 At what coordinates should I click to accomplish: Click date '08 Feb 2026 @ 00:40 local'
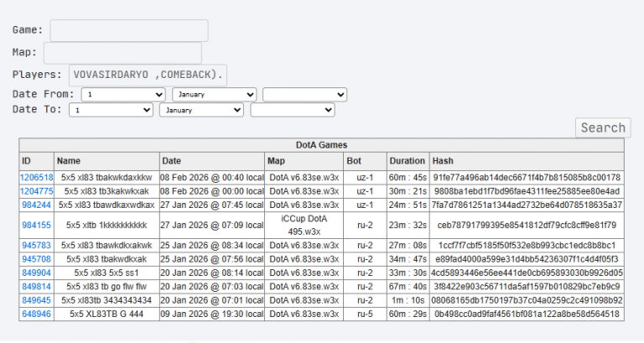point(212,178)
